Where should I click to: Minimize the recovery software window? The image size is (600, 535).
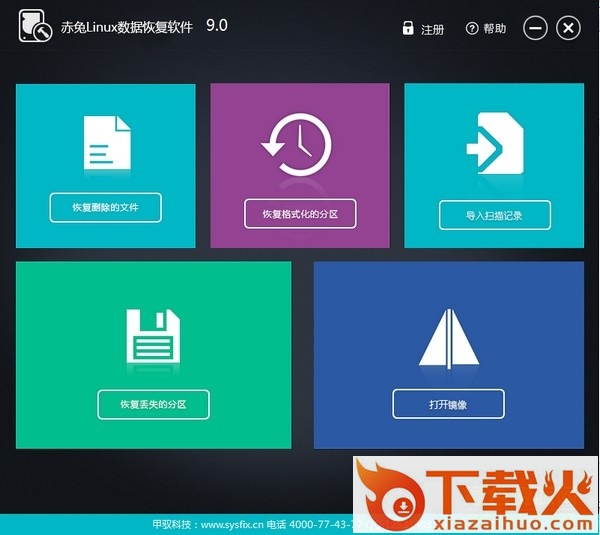tap(535, 29)
